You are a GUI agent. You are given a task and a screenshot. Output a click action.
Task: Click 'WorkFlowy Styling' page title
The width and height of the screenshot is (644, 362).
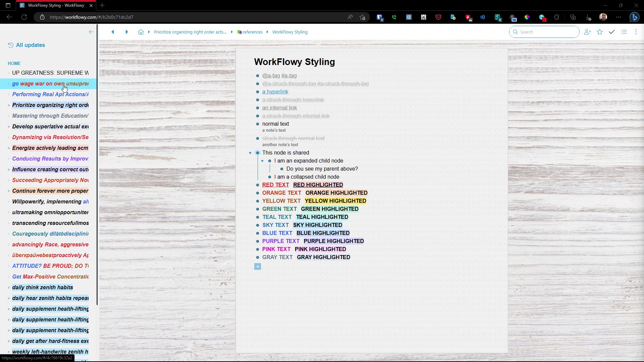tap(294, 62)
